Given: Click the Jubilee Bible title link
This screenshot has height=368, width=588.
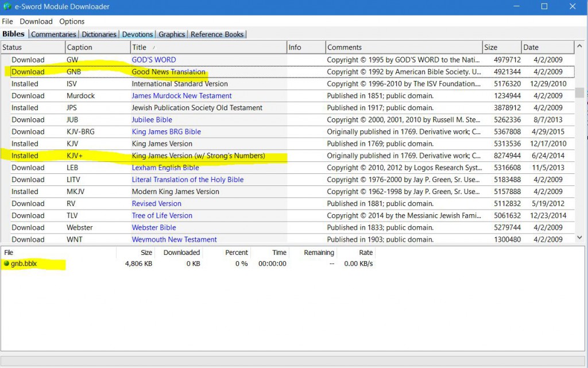Looking at the screenshot, I should click(152, 120).
